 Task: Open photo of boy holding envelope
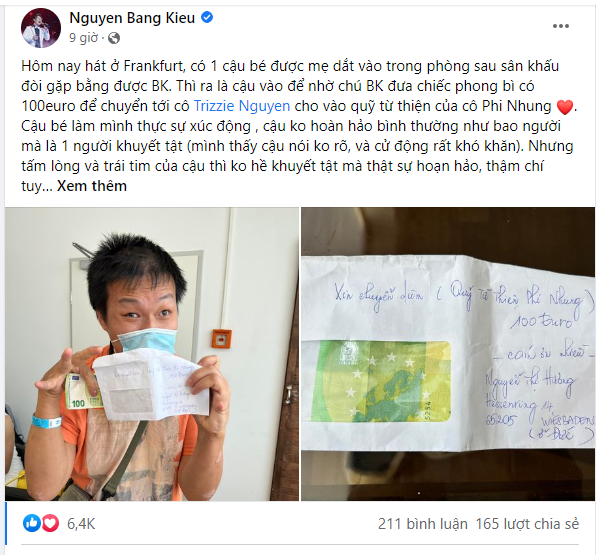152,354
